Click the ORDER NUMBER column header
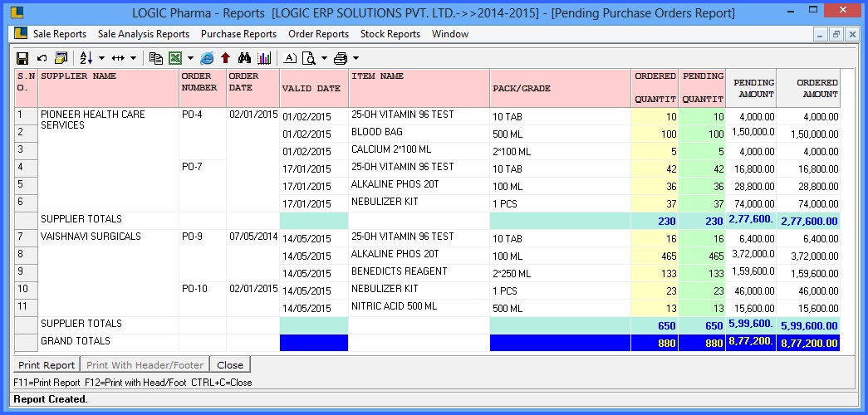868x415 pixels. (203, 88)
